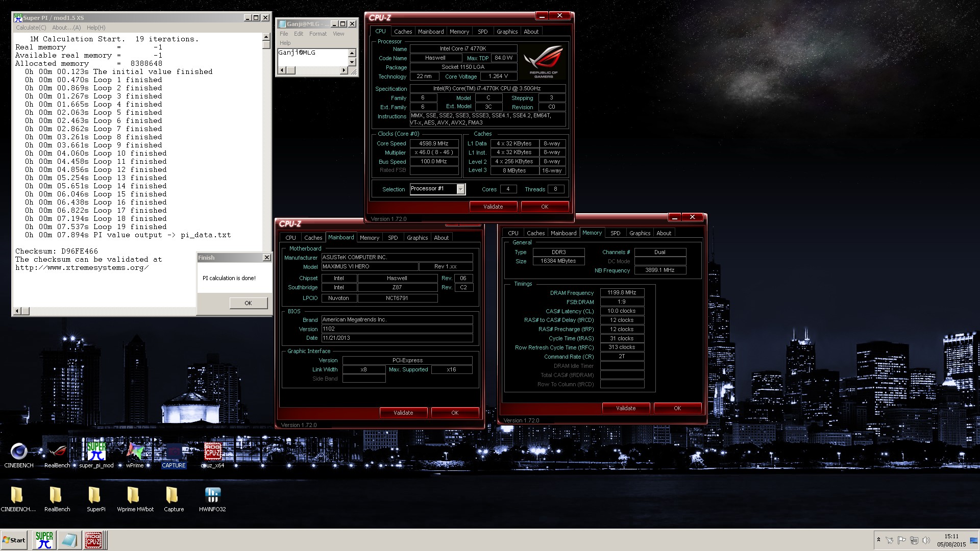Click the Ganji@MLG text area in Notepad

(312, 57)
